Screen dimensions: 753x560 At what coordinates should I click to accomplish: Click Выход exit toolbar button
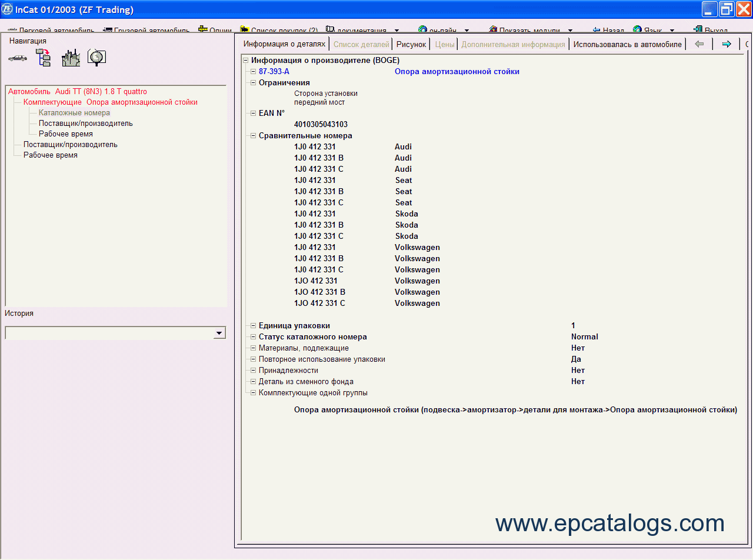pos(711,31)
